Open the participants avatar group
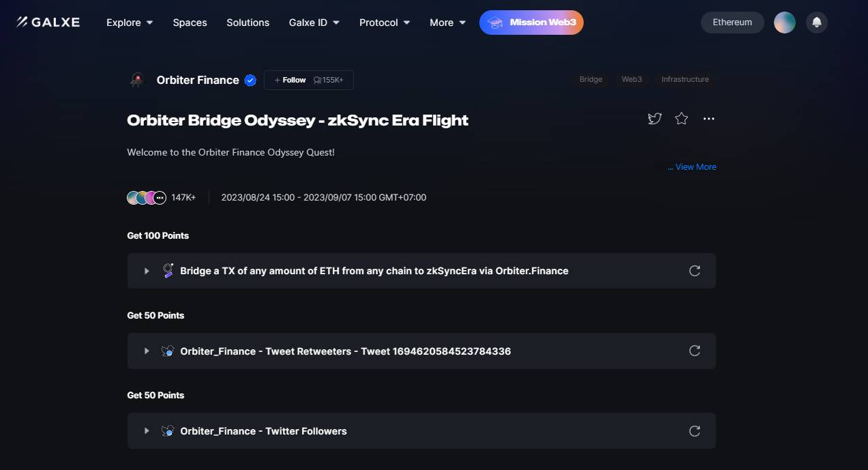 coord(147,198)
